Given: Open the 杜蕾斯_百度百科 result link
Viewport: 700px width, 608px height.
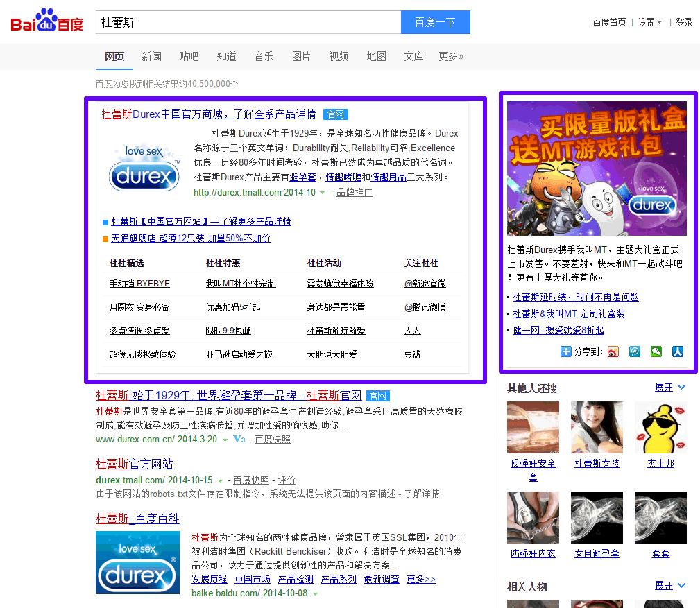Looking at the screenshot, I should [x=137, y=519].
